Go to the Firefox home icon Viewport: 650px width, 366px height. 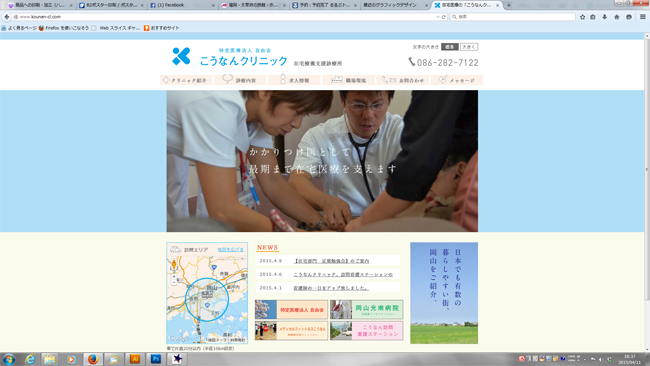[x=617, y=17]
